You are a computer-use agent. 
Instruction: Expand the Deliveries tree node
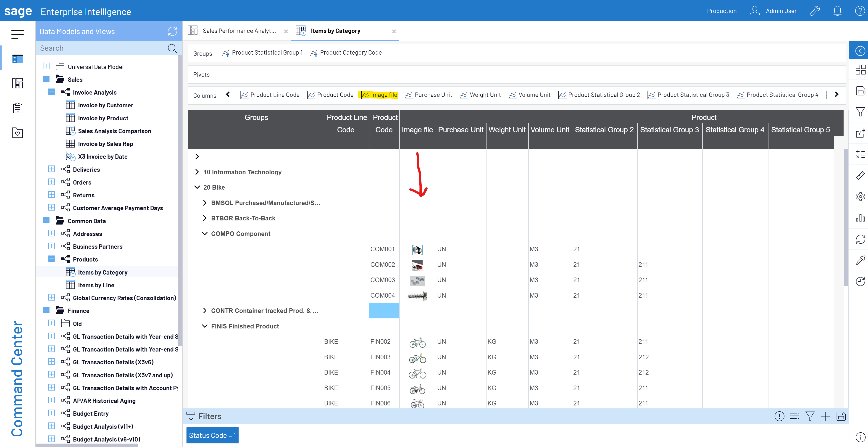(52, 169)
